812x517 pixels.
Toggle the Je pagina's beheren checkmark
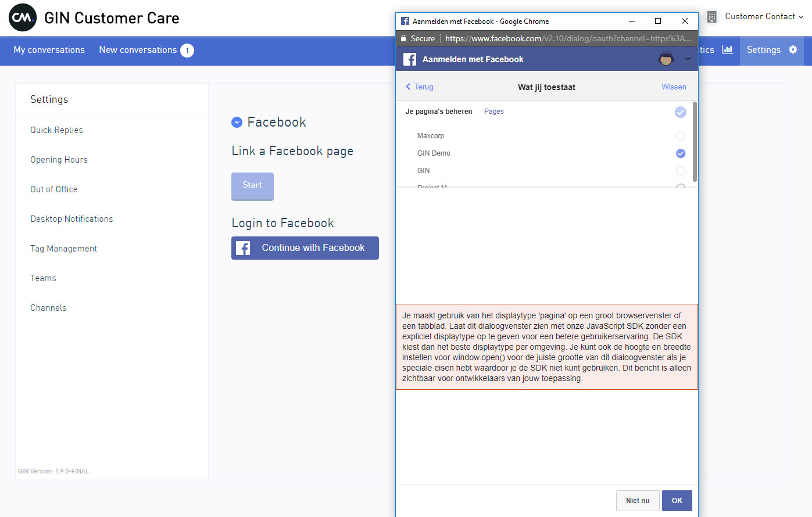point(681,112)
